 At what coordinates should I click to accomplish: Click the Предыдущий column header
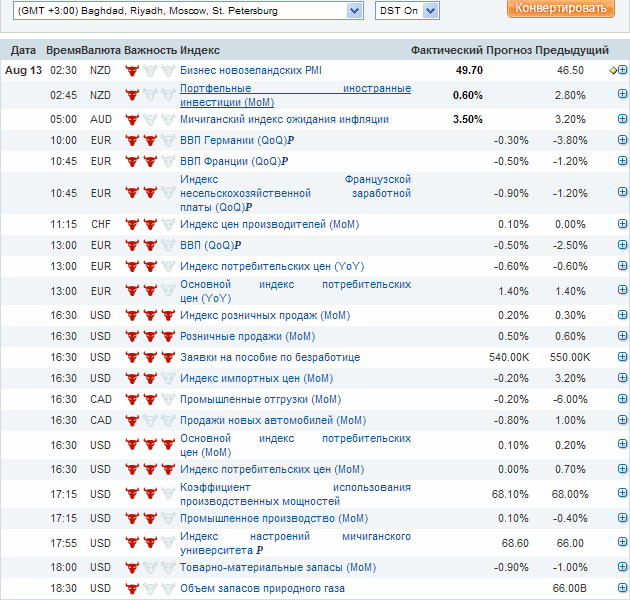(x=572, y=50)
